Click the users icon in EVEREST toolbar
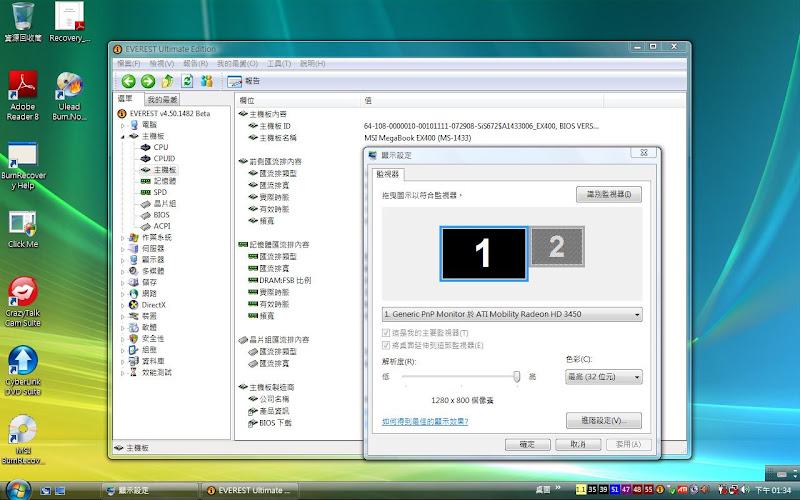800x500 pixels. (207, 81)
